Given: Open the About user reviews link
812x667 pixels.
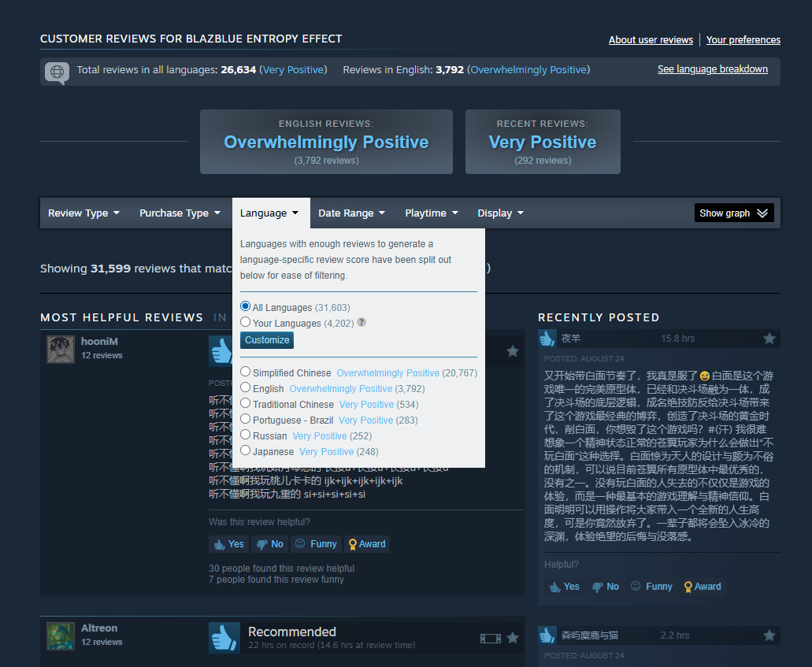Looking at the screenshot, I should 651,40.
